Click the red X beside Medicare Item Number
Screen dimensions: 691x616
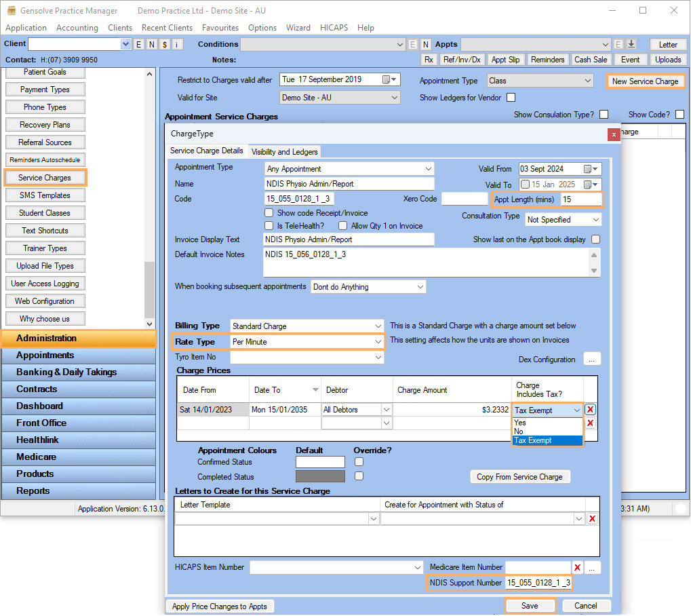click(578, 568)
